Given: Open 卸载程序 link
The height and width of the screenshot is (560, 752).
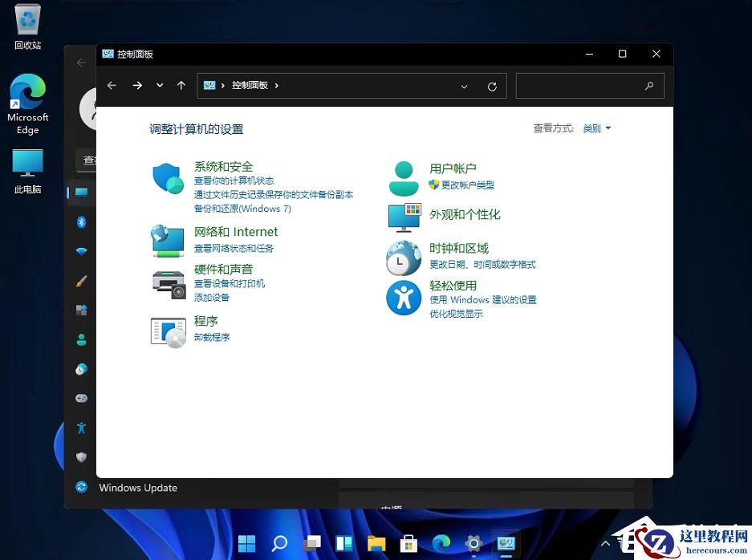Looking at the screenshot, I should (x=210, y=335).
